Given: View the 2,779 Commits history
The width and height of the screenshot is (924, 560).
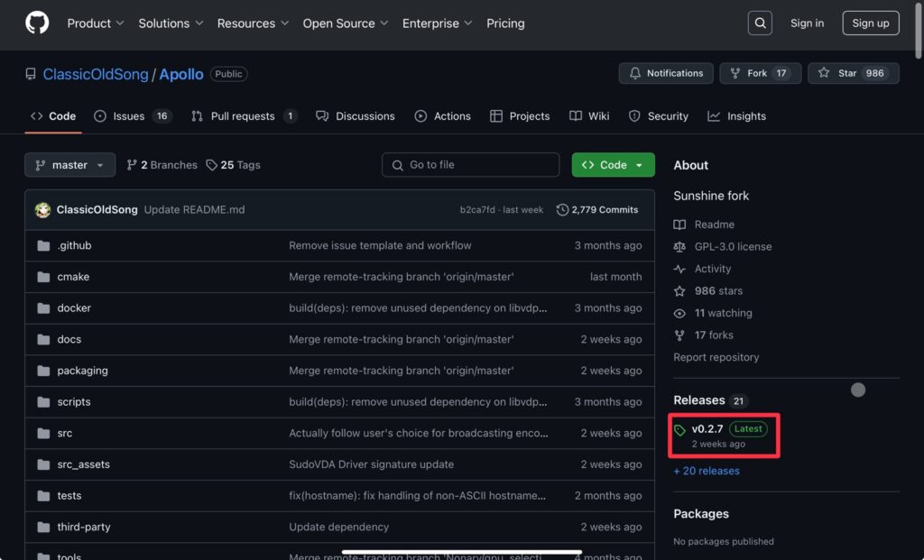Looking at the screenshot, I should 597,209.
